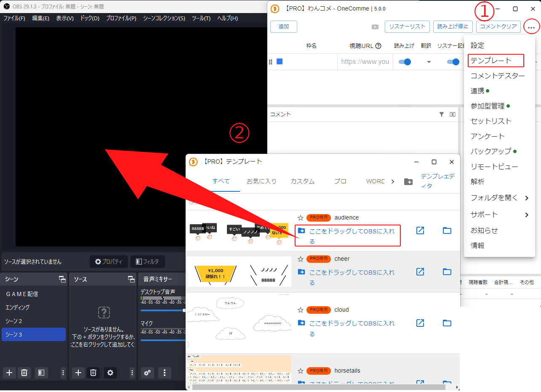The width and height of the screenshot is (541, 392).
Task: Click the add scene plus button
Action: tap(9, 373)
